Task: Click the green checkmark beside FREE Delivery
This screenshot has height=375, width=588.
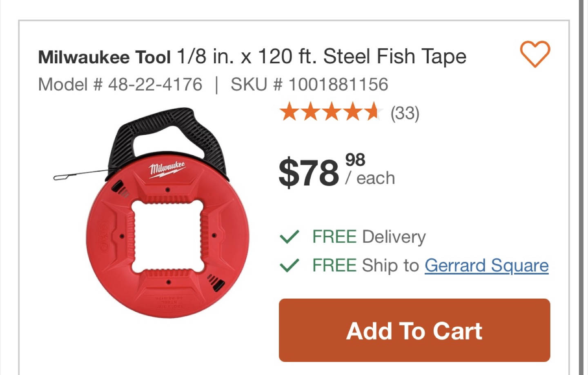Action: point(290,237)
